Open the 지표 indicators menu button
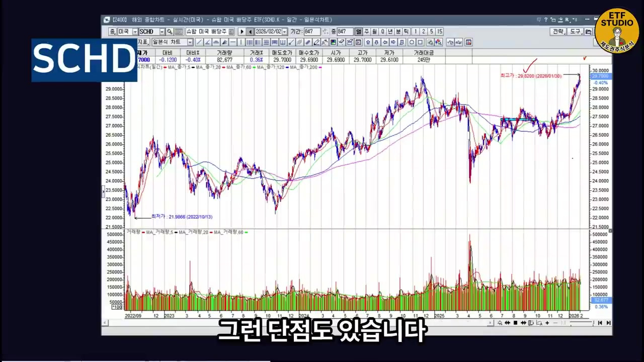The width and height of the screenshot is (644, 362). (x=142, y=42)
